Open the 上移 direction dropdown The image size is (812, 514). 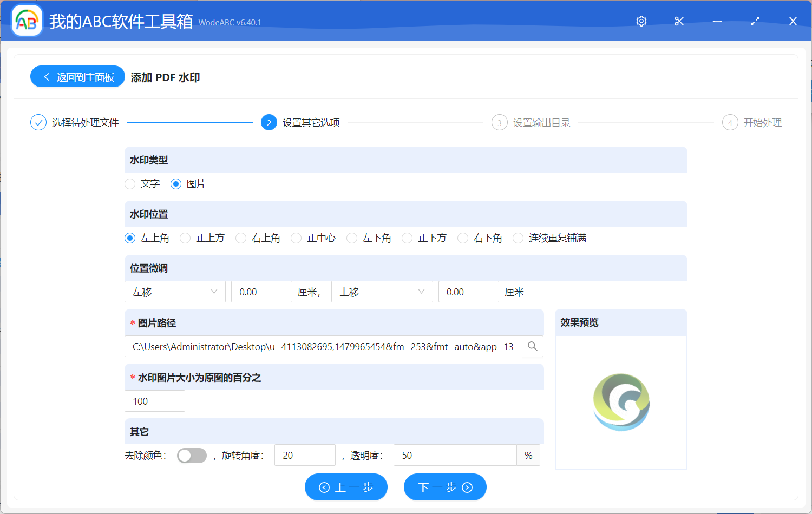382,292
